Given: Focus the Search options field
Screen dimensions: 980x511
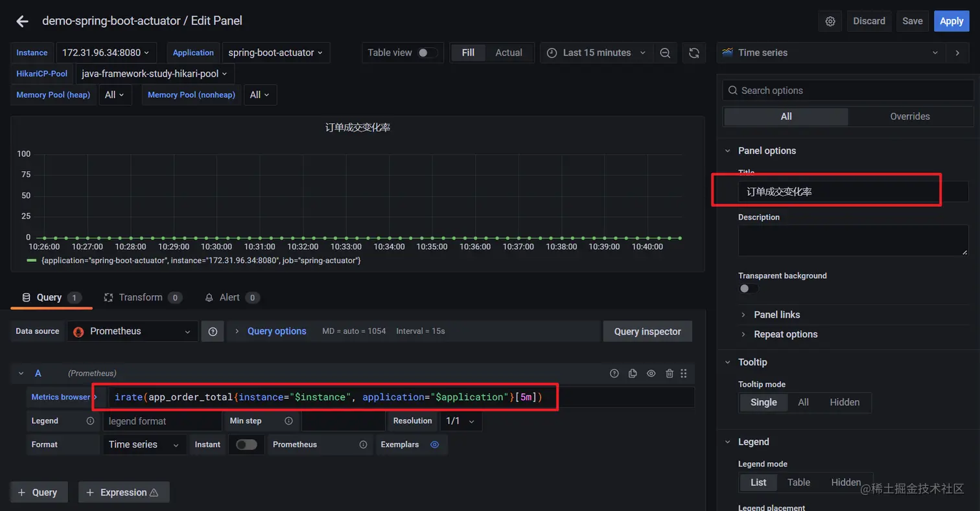Looking at the screenshot, I should coord(848,90).
